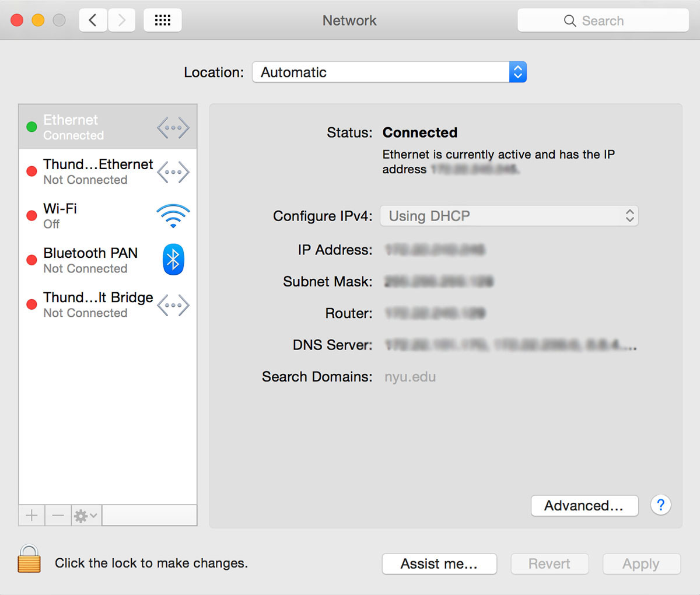
Task: Remove the selected service with minus
Action: 58,516
